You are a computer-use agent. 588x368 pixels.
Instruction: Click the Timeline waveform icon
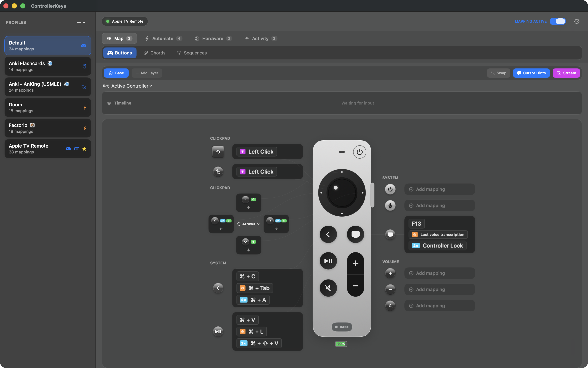[x=109, y=103]
